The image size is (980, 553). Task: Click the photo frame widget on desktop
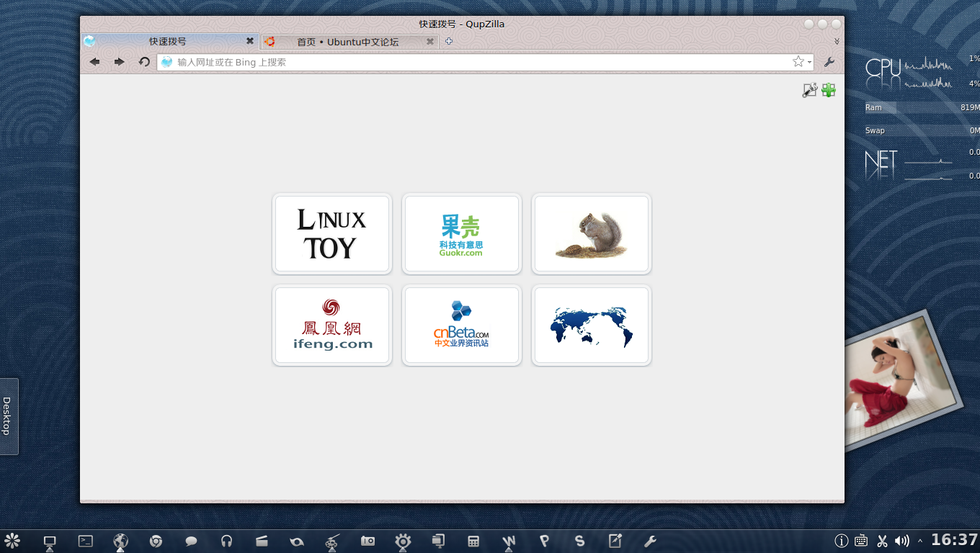click(903, 379)
